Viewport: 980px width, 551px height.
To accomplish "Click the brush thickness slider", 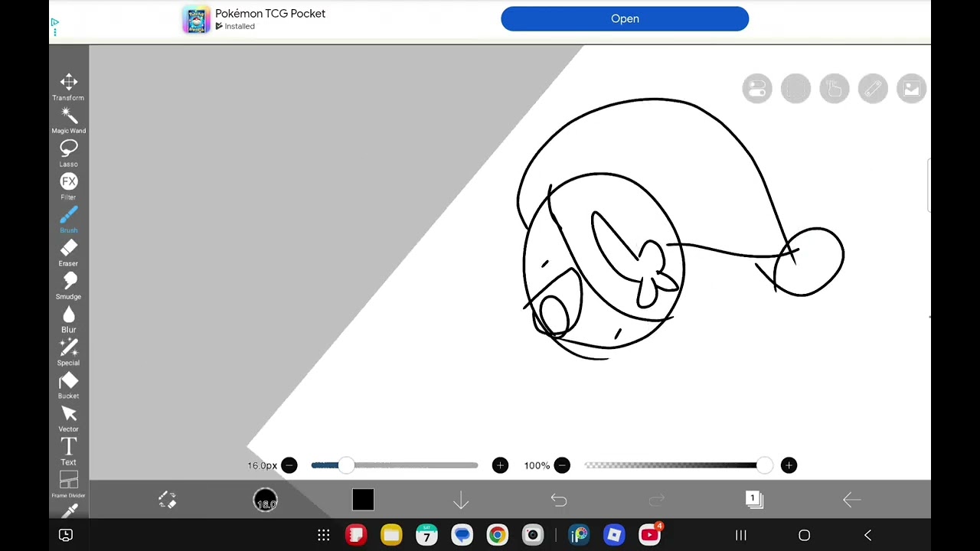I will pyautogui.click(x=394, y=465).
